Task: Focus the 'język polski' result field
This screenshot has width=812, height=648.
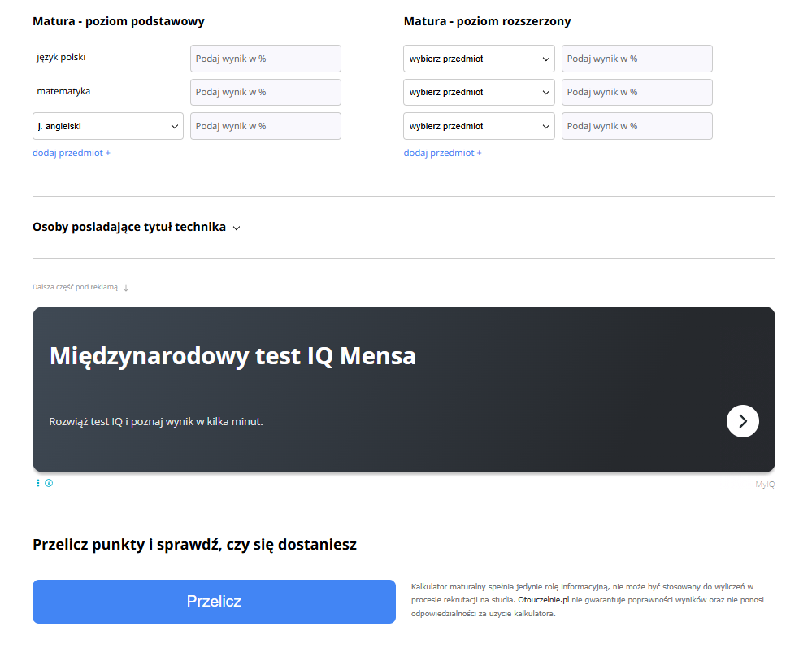Action: [266, 59]
